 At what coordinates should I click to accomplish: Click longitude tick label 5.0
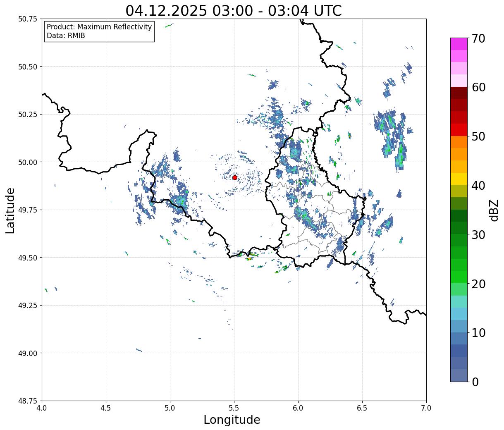pos(170,408)
